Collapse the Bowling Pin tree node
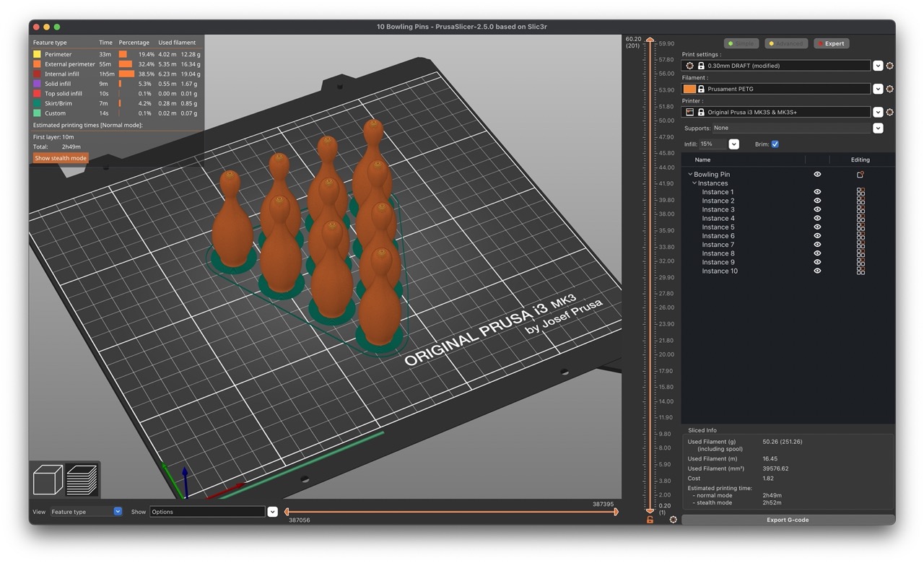Image resolution: width=924 pixels, height=563 pixels. pos(690,175)
